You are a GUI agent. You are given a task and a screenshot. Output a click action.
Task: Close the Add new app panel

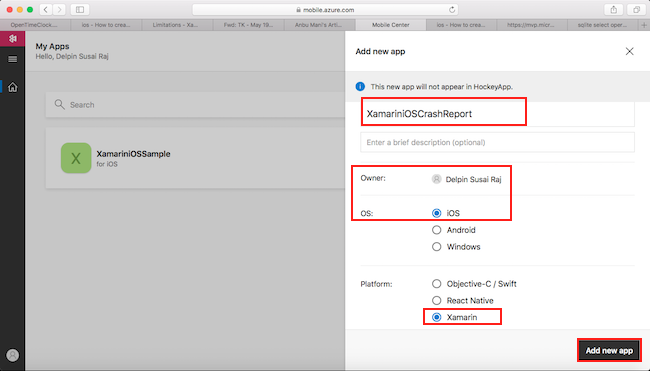click(x=629, y=51)
